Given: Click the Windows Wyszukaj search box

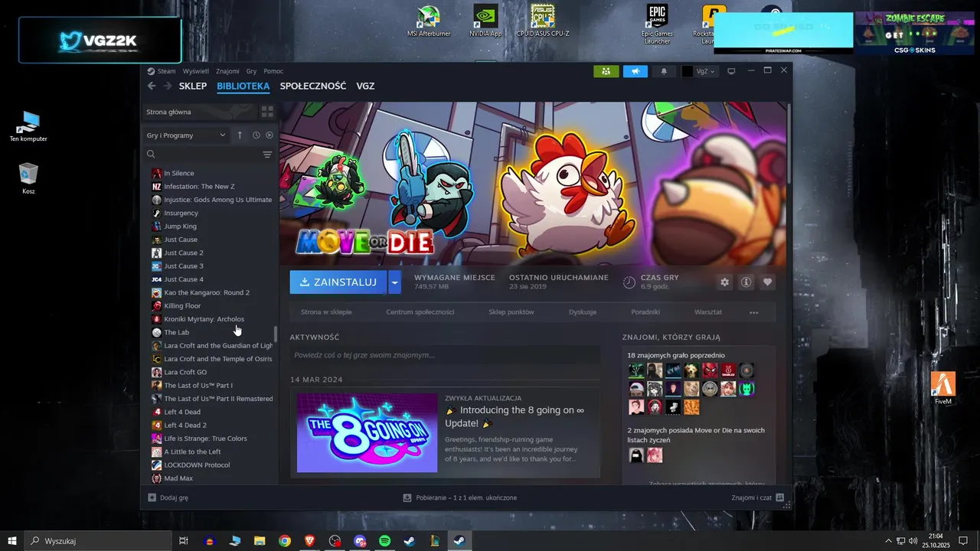Looking at the screenshot, I should (98, 541).
